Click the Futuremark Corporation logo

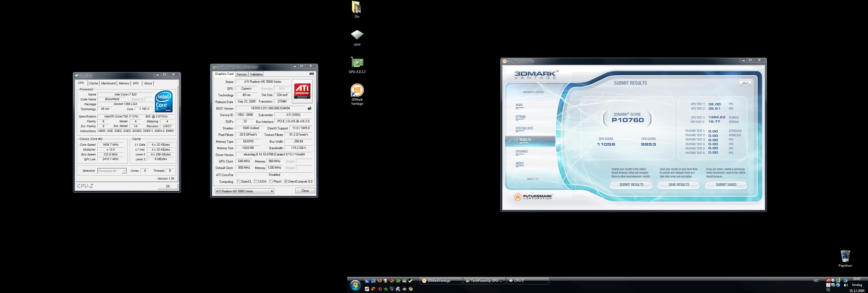[x=533, y=197]
